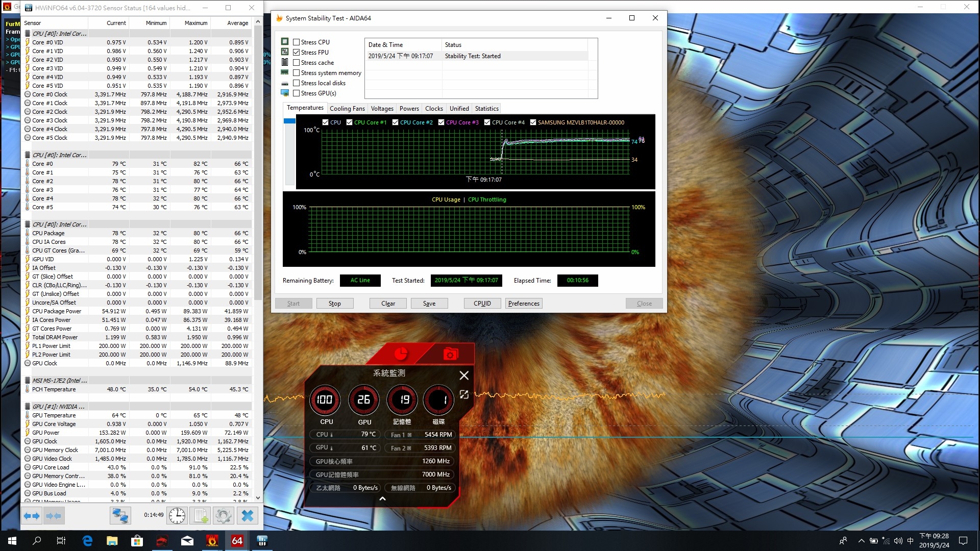Open the action center notification icon
Viewport: 980px width, 551px height.
(x=963, y=541)
